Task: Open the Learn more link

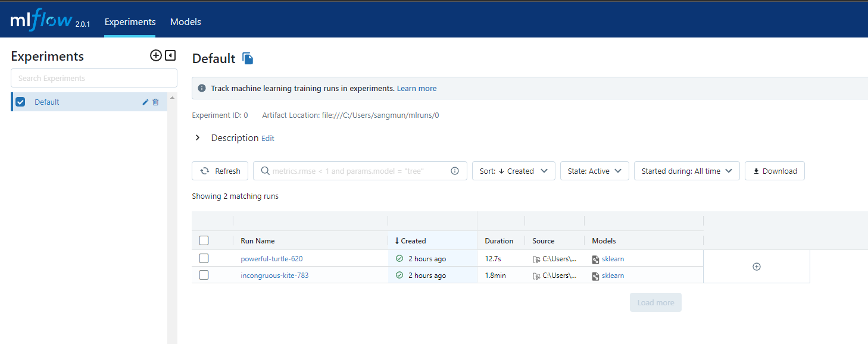Action: pyautogui.click(x=417, y=88)
